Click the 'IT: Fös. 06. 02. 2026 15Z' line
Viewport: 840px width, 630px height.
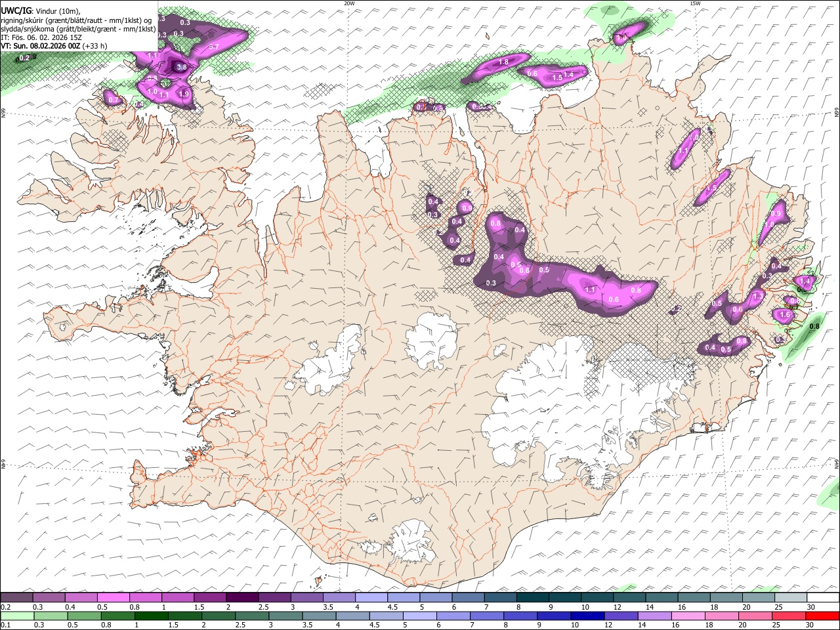[41, 37]
